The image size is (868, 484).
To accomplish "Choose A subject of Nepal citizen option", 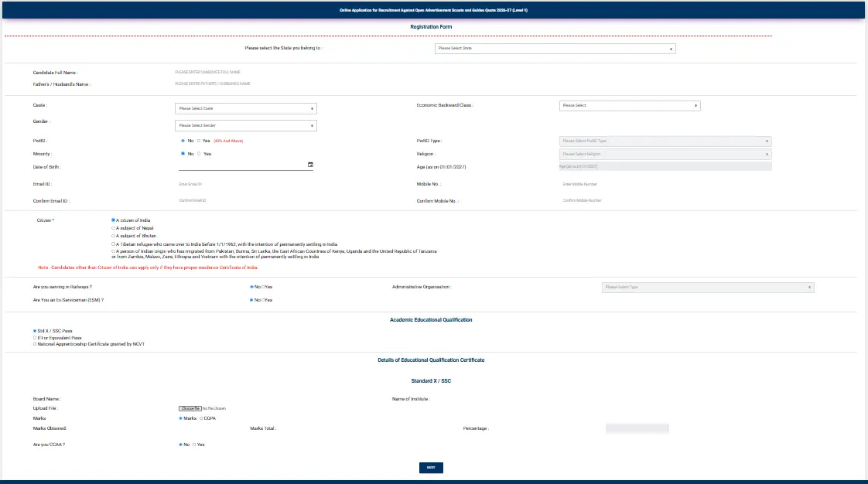I will (x=114, y=228).
